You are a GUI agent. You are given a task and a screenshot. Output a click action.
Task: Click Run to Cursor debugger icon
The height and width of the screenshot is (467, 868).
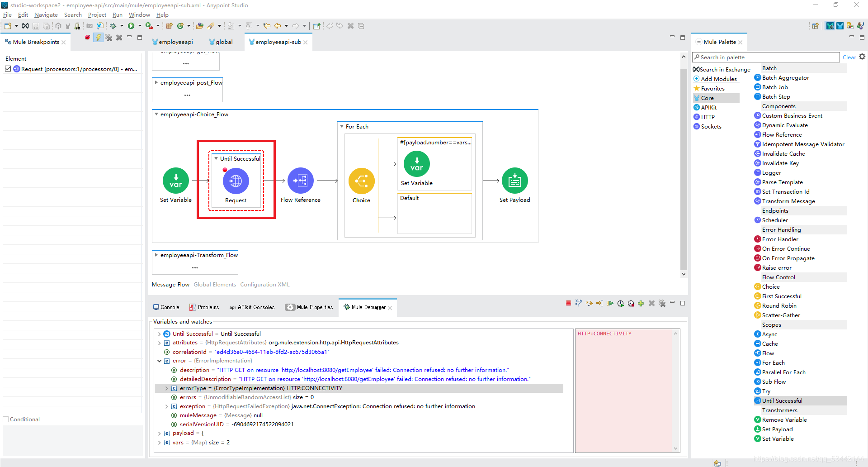point(599,303)
